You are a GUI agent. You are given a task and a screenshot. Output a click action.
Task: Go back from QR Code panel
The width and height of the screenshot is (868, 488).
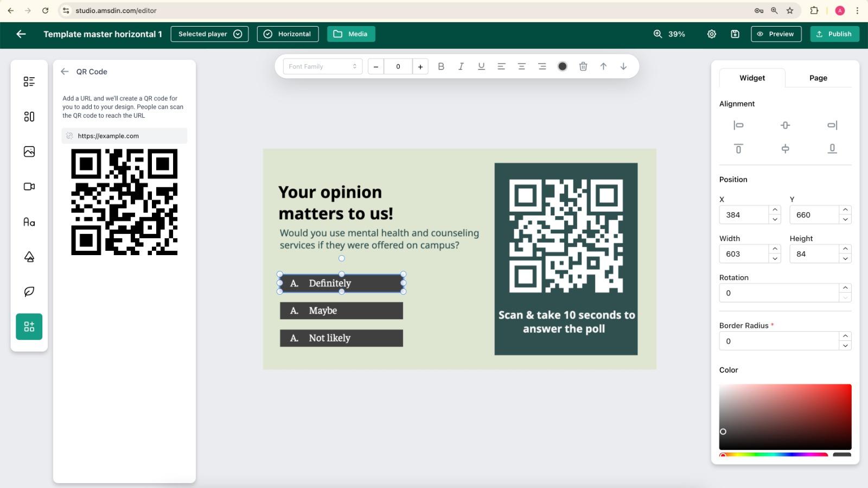(x=65, y=72)
